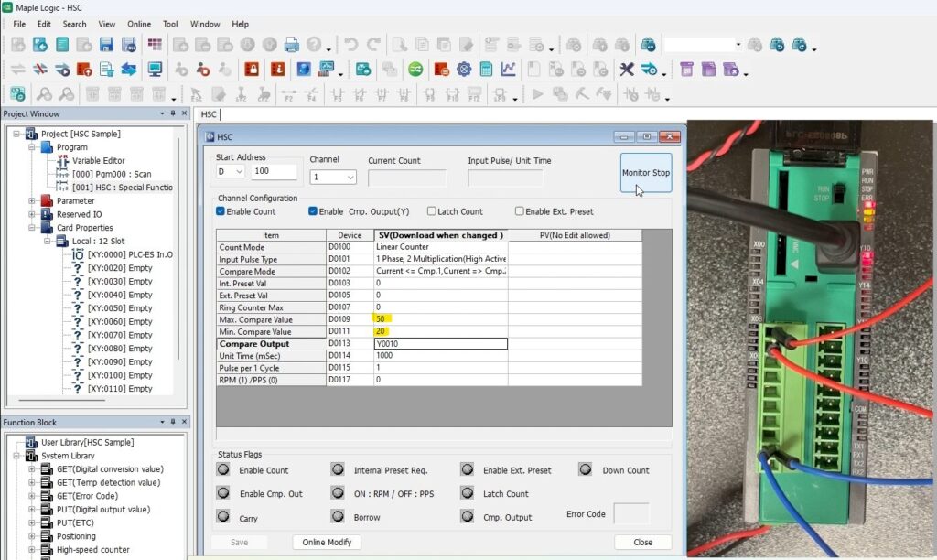Click the Monitor Stop button

(x=646, y=173)
